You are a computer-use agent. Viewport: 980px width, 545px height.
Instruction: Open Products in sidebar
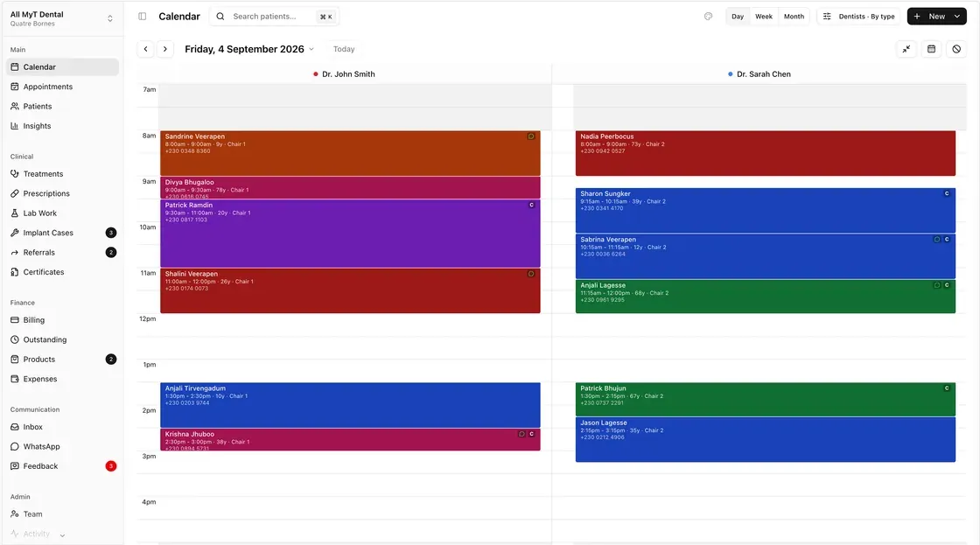[x=62, y=360]
